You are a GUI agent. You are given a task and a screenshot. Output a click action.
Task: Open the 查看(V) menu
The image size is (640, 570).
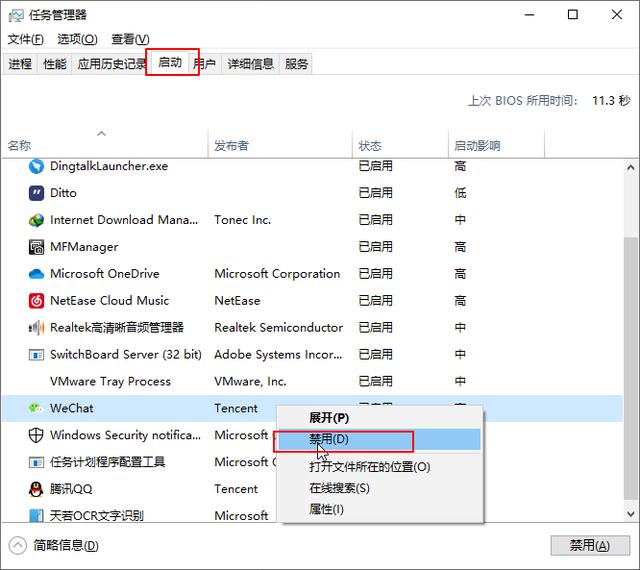coord(130,39)
